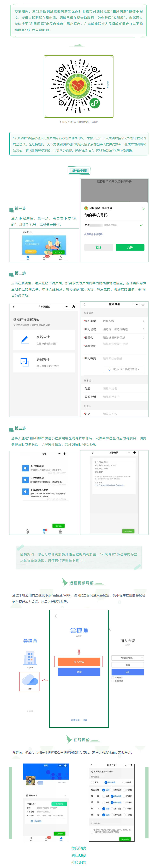
Task: Click the green 调解成功 status badge
Action: (59, 804)
